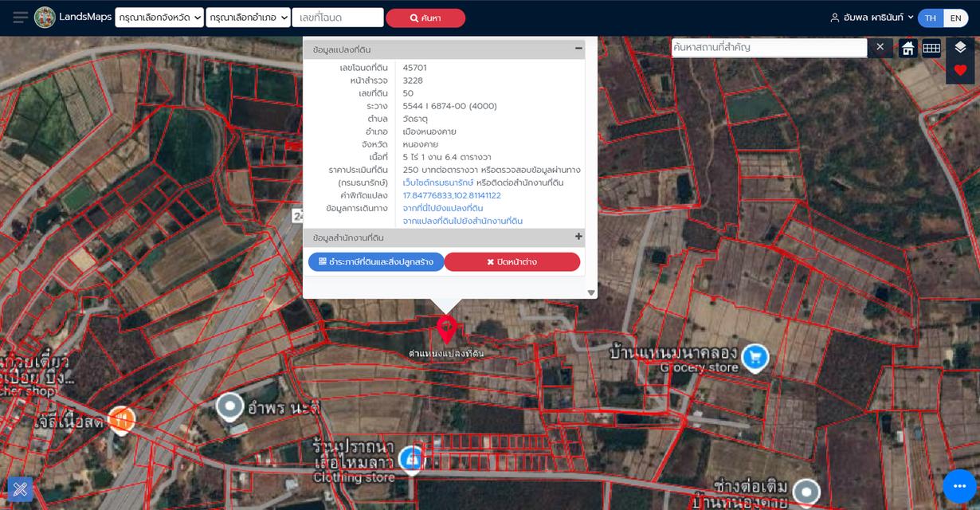Click the clothing store map marker
The image size is (980, 510).
pos(411,460)
